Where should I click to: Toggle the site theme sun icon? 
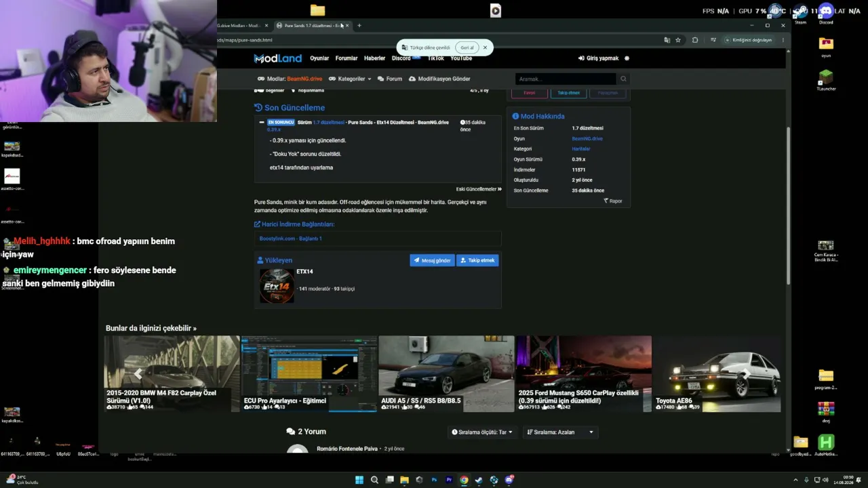pyautogui.click(x=627, y=58)
